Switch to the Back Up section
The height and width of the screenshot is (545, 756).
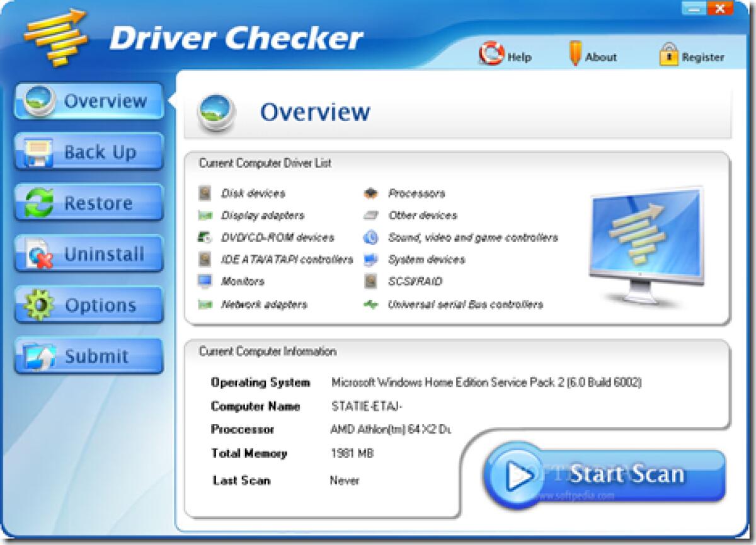click(x=88, y=152)
